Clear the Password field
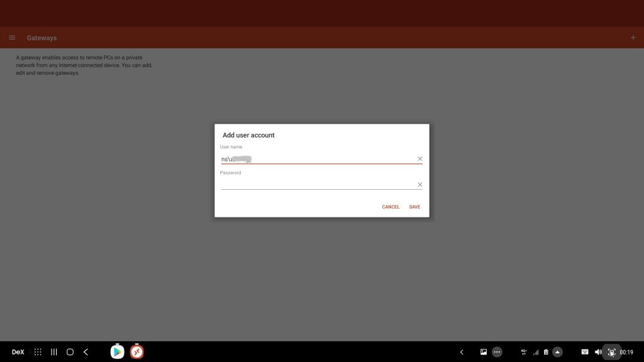644x362 pixels. coord(419,185)
